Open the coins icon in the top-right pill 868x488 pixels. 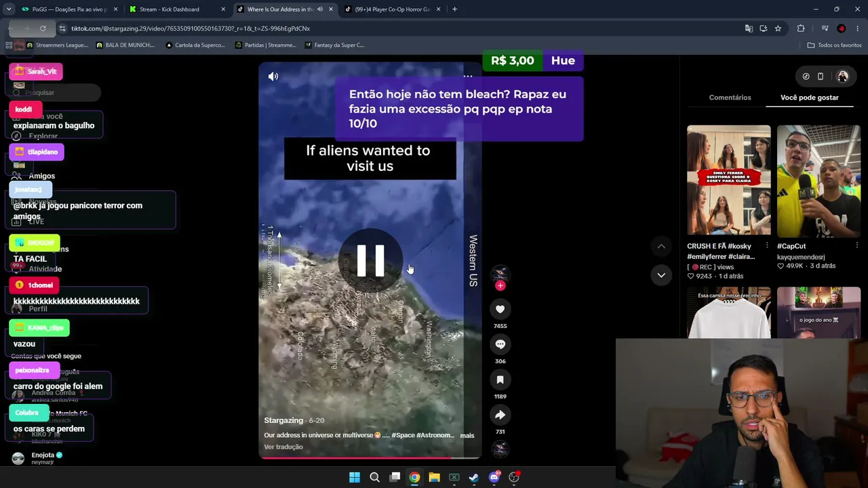(x=806, y=77)
